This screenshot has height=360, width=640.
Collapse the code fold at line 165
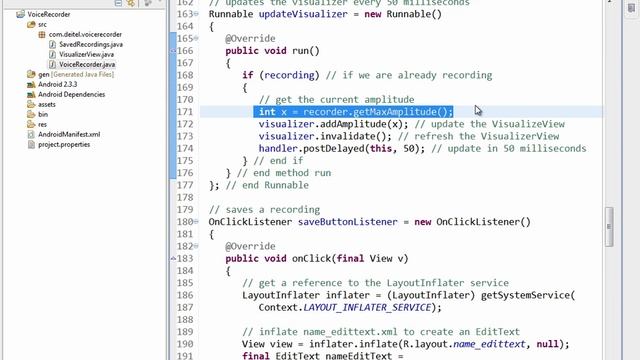[196, 38]
